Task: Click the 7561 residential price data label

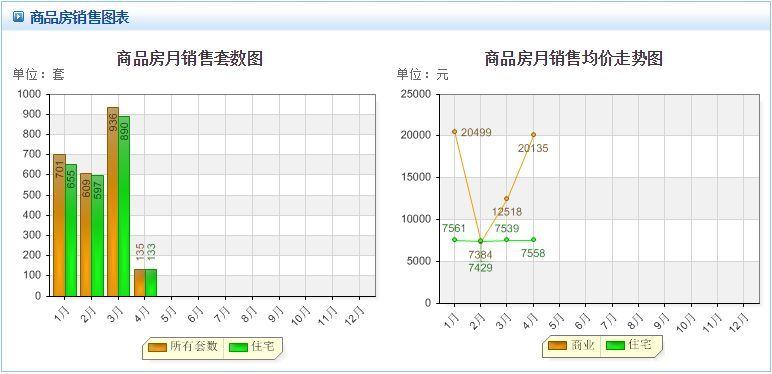Action: tap(453, 228)
